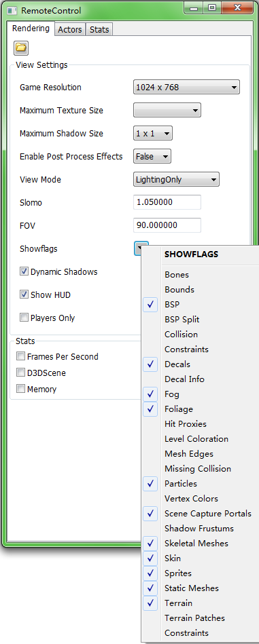This screenshot has height=644, width=259.
Task: Close the RemoteControl window
Action: pyautogui.click(x=237, y=7)
